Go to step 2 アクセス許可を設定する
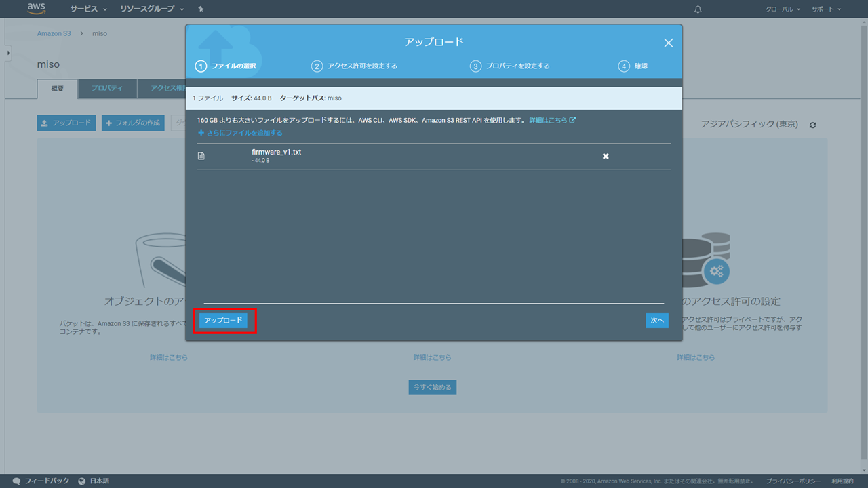The image size is (868, 488). [355, 66]
